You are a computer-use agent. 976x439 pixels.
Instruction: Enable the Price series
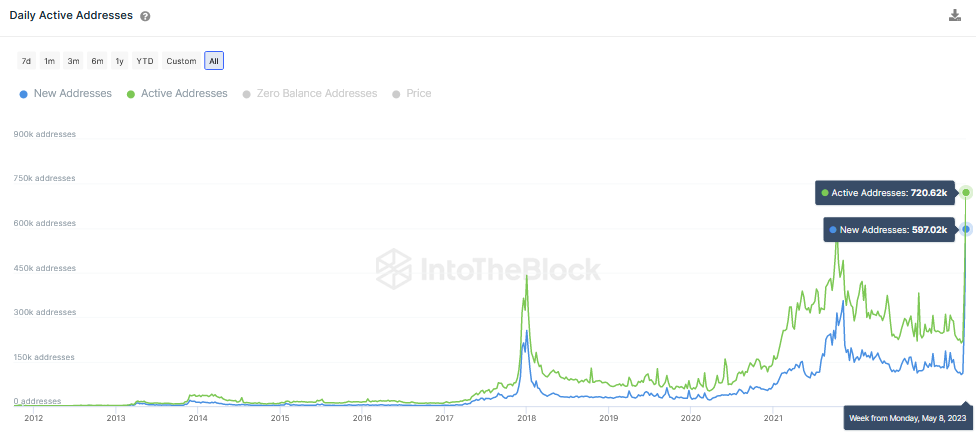pos(418,93)
